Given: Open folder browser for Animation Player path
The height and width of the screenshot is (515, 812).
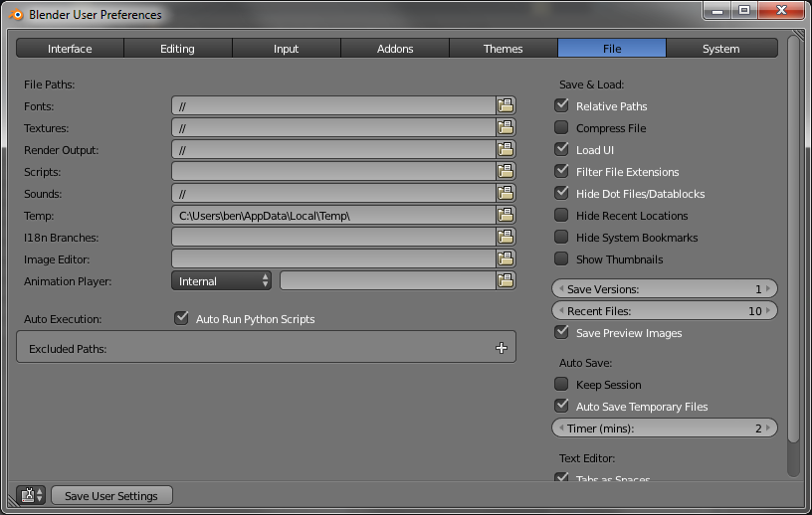Looking at the screenshot, I should [506, 280].
